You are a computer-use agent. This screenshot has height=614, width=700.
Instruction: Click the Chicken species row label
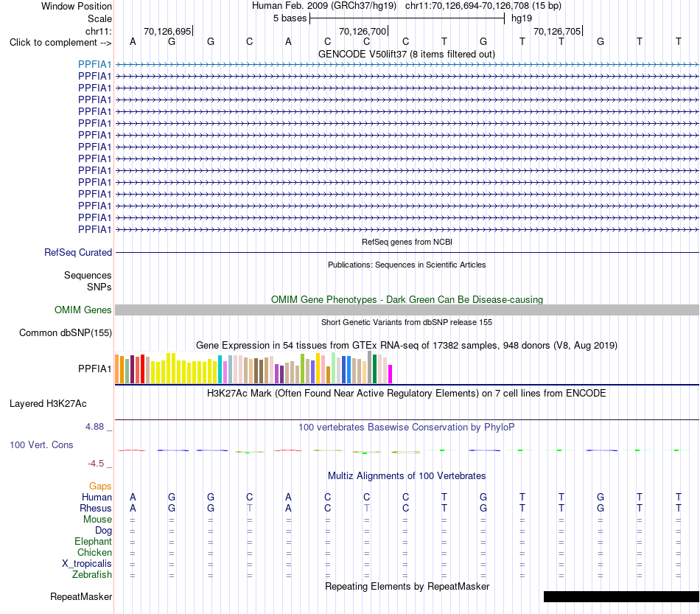point(94,553)
